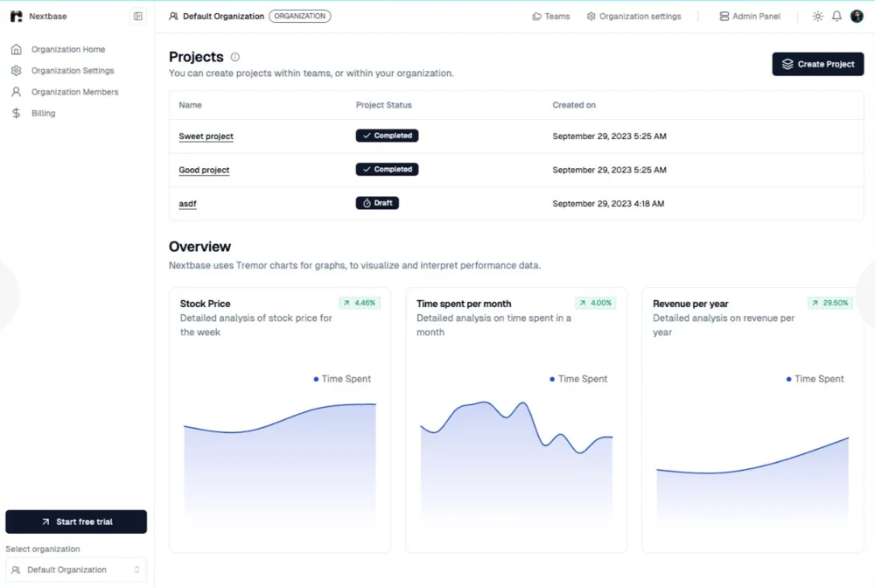Viewport: 875px width, 588px height.
Task: Open Organization settings in top bar
Action: [633, 16]
